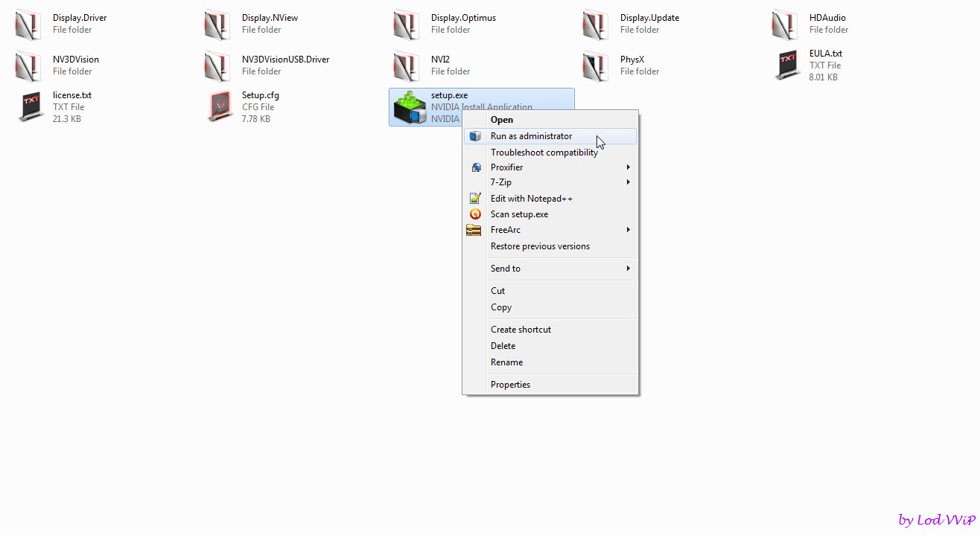The height and width of the screenshot is (535, 980).
Task: Select the Display.Driver folder icon
Action: (28, 25)
